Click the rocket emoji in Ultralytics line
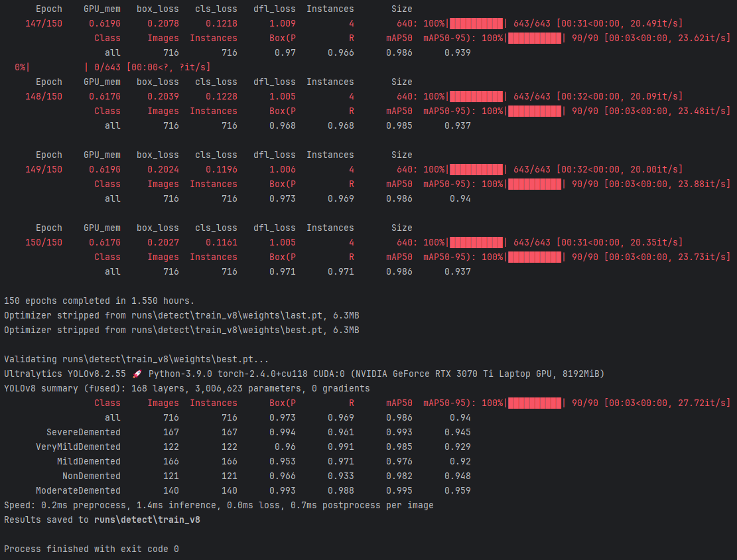737x560 pixels. click(x=137, y=374)
